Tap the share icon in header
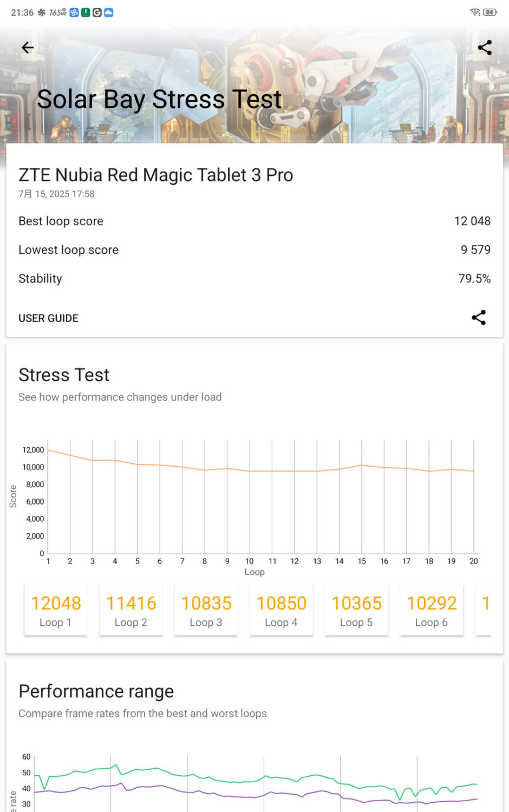The image size is (509, 812). 485,48
